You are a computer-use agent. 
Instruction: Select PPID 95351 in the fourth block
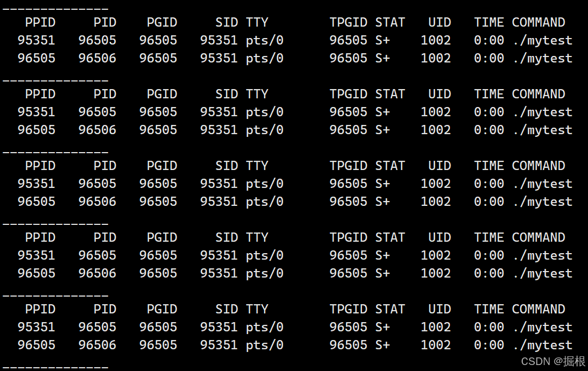[36, 255]
